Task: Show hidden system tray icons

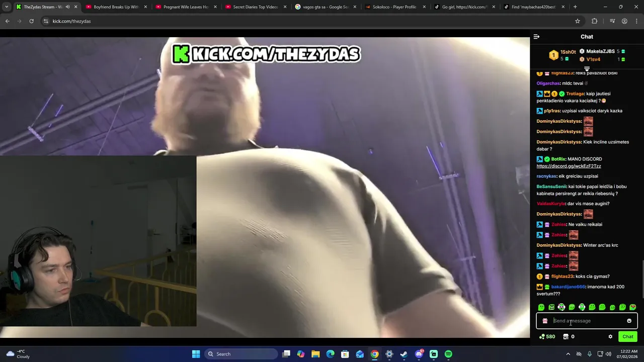Action: coord(568,354)
